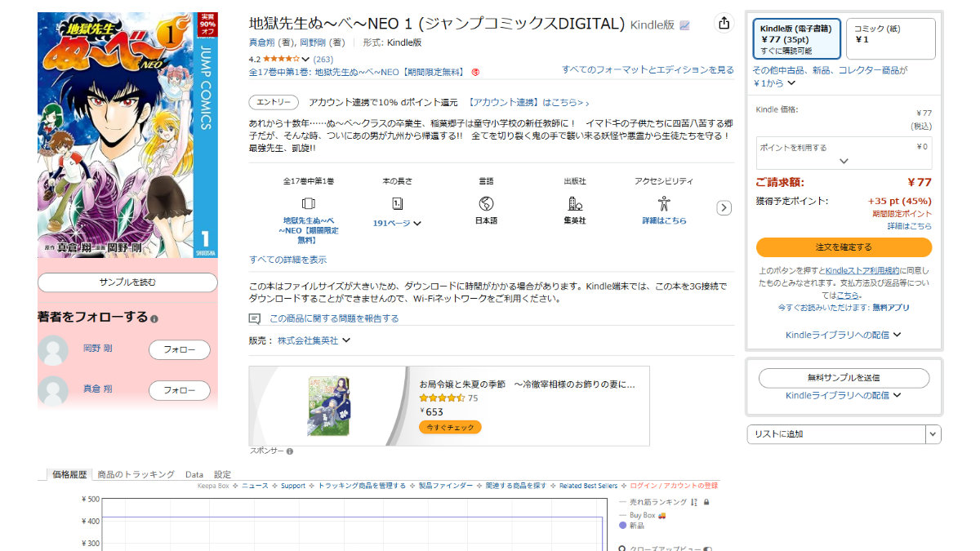Click the avatar icon for 岡野 剛

click(54, 350)
